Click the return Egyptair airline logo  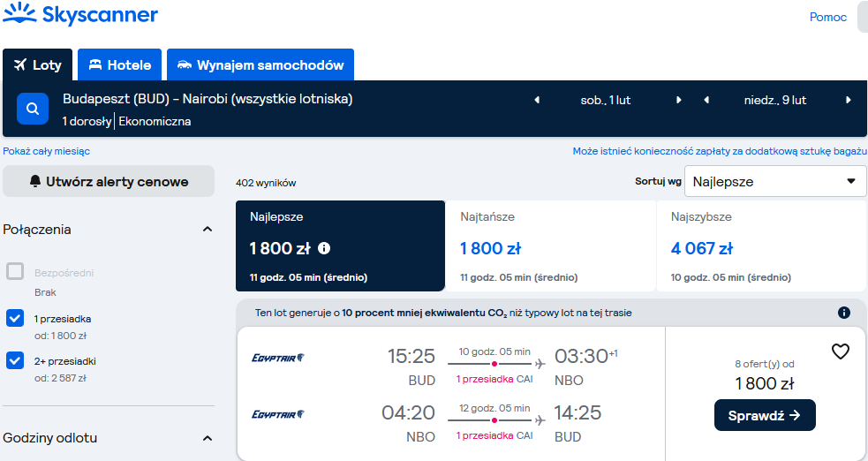(x=278, y=414)
